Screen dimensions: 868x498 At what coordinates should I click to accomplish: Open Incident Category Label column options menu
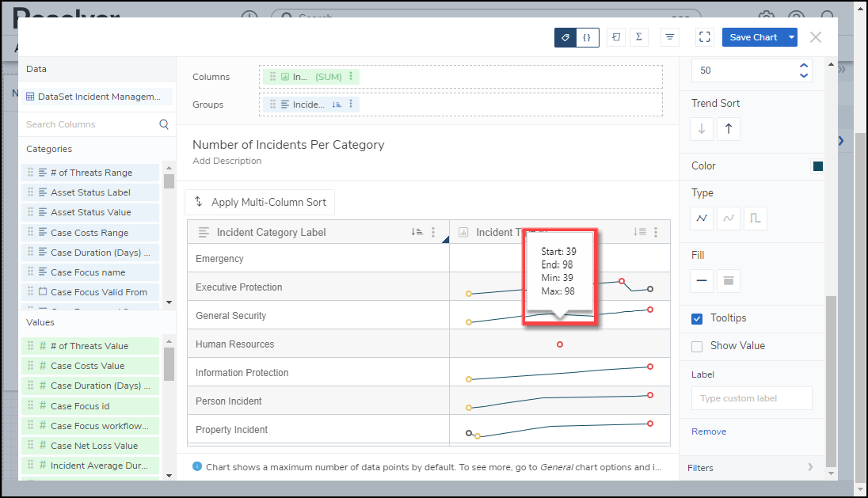[433, 232]
